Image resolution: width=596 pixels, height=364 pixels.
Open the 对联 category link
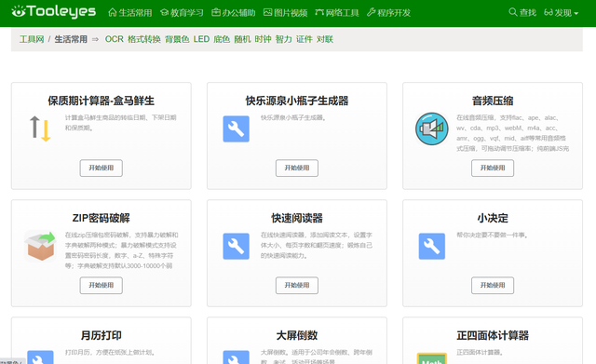click(325, 39)
